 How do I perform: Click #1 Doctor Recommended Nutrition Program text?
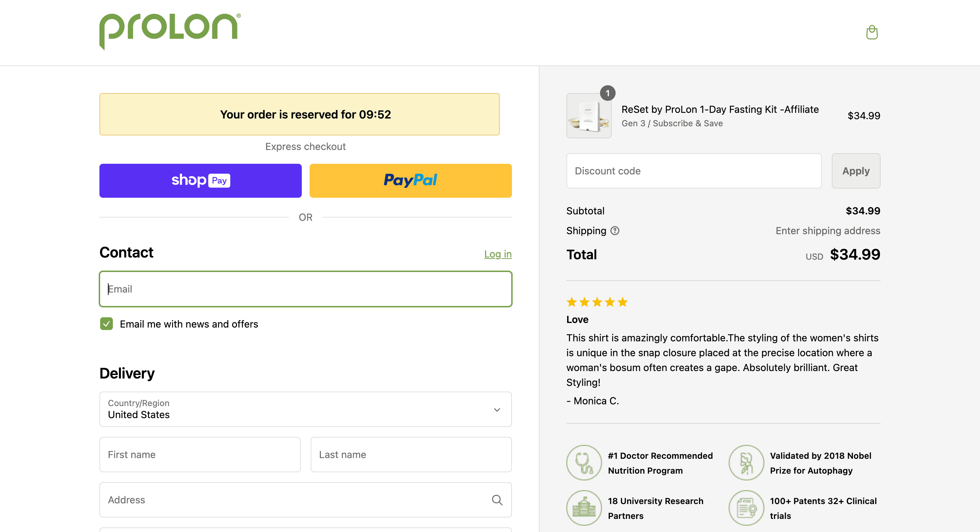tap(660, 463)
